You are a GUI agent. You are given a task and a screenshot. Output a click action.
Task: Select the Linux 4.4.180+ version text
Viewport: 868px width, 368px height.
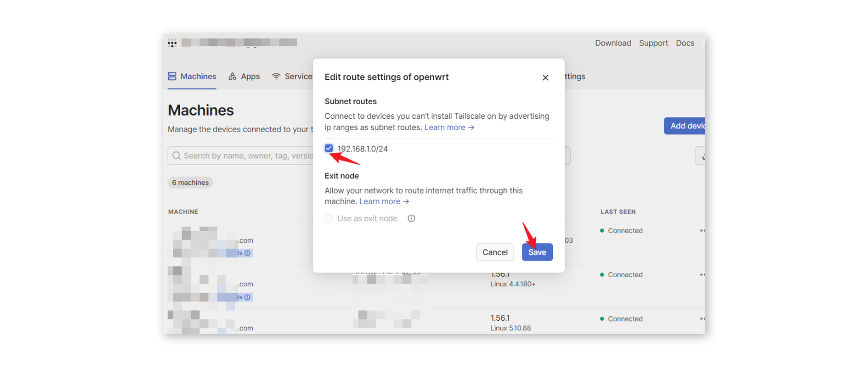pyautogui.click(x=513, y=284)
